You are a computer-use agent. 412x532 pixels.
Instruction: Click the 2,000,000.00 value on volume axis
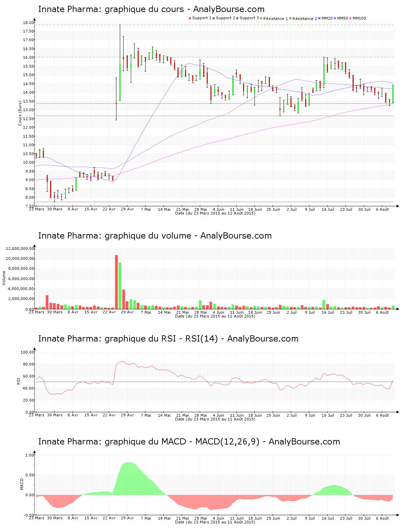(x=21, y=299)
